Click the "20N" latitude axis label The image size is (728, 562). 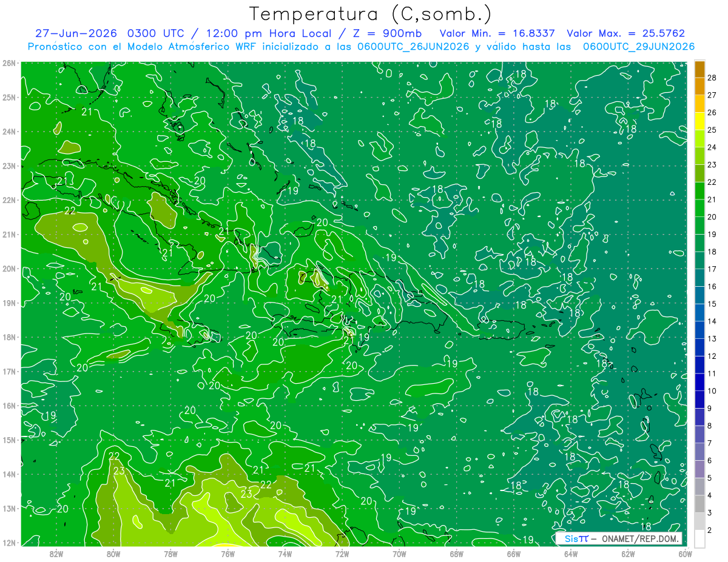8,269
